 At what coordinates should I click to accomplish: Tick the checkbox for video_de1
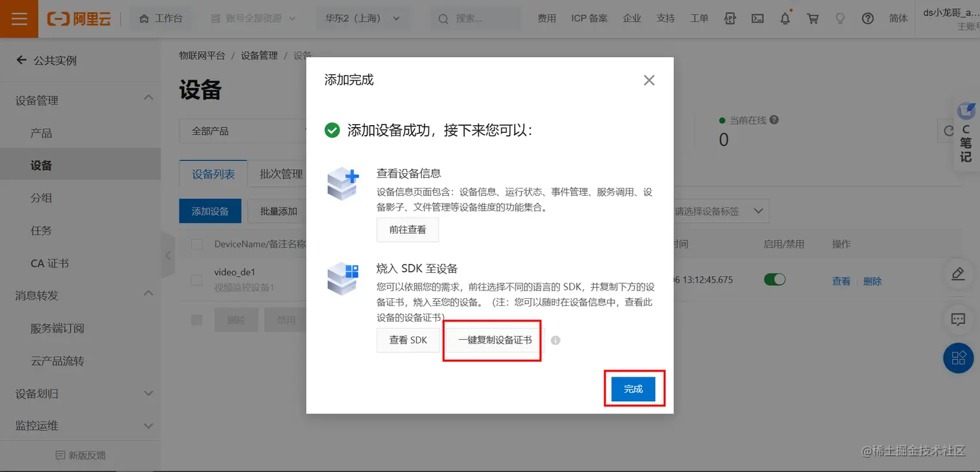tap(196, 280)
